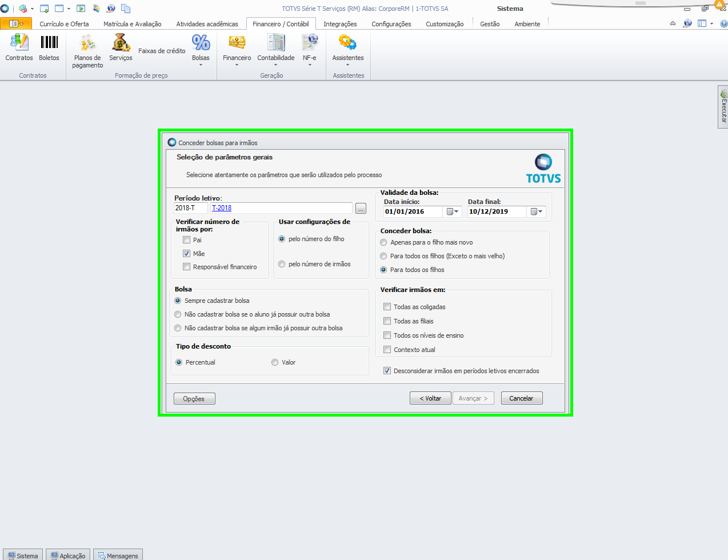Open the Executar side panel tab
This screenshot has height=560, width=728.
click(723, 107)
